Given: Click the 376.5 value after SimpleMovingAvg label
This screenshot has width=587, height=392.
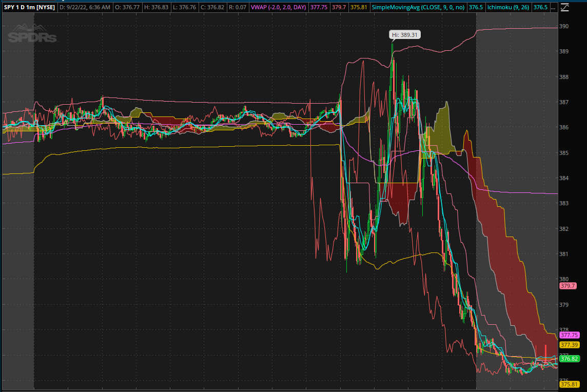Looking at the screenshot, I should point(476,7).
